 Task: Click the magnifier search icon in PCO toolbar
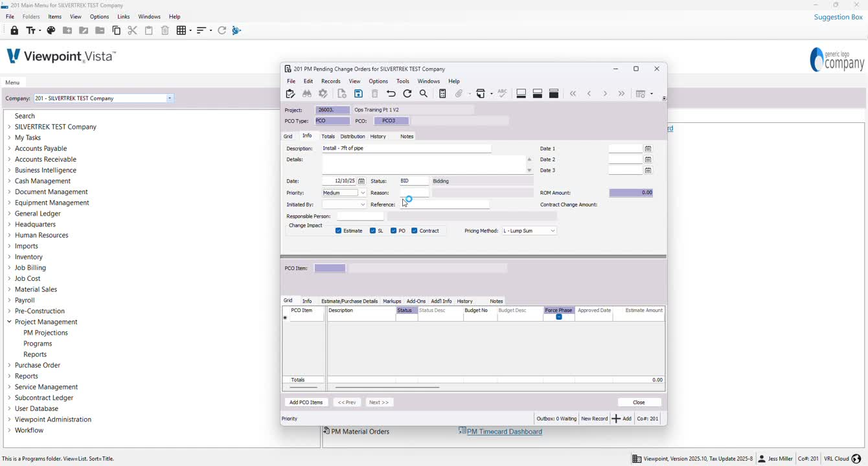point(424,94)
